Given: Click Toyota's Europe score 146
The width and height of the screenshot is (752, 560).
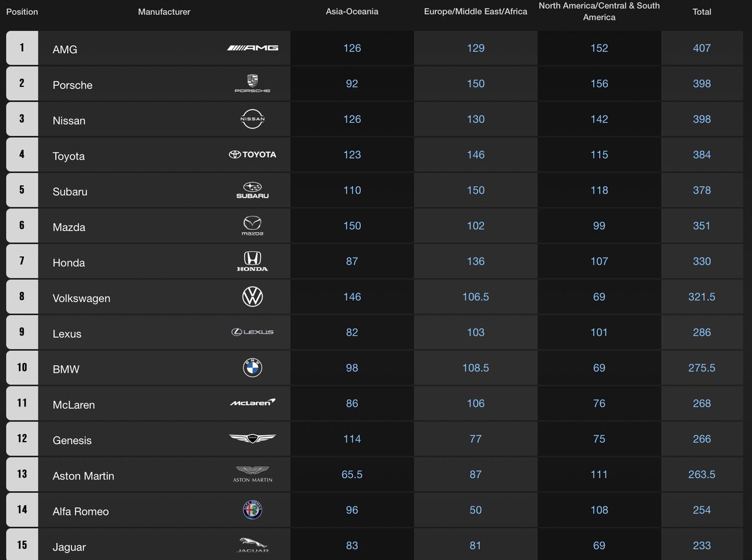Looking at the screenshot, I should click(x=476, y=154).
